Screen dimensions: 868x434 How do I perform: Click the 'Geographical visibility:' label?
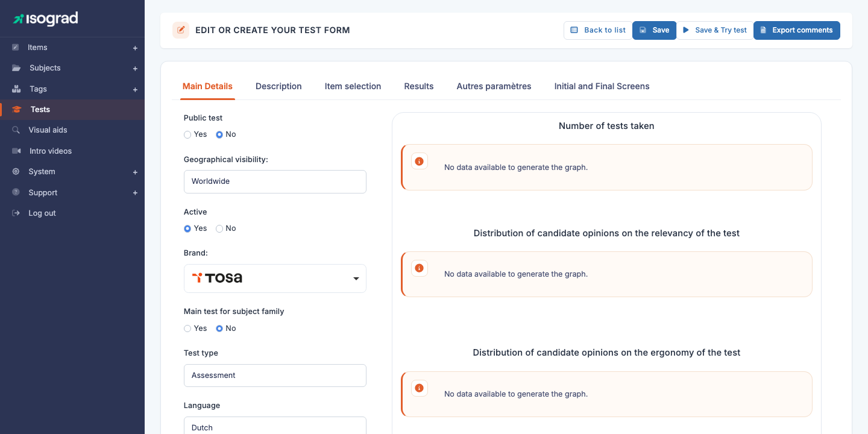[x=226, y=160]
